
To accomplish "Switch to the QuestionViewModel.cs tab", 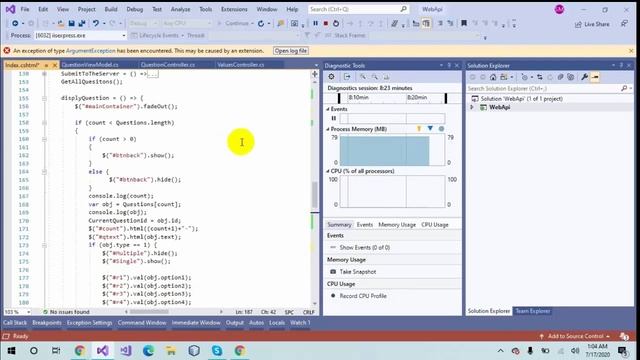I will pos(90,65).
